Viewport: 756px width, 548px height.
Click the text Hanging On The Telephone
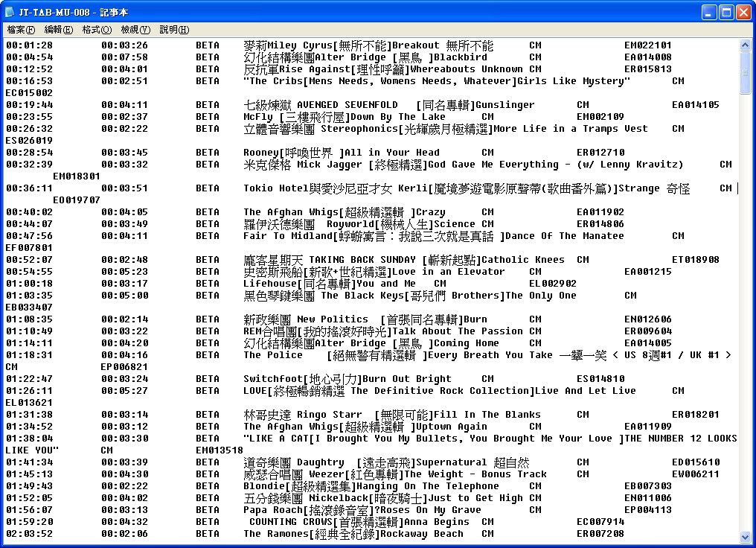(x=428, y=486)
